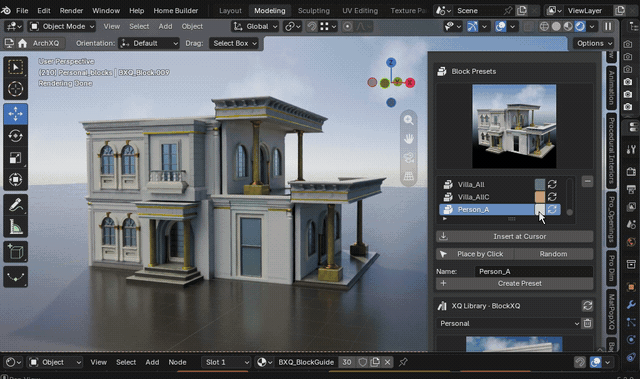Open the viewport Add menu
This screenshot has height=379, width=640.
pos(165,27)
